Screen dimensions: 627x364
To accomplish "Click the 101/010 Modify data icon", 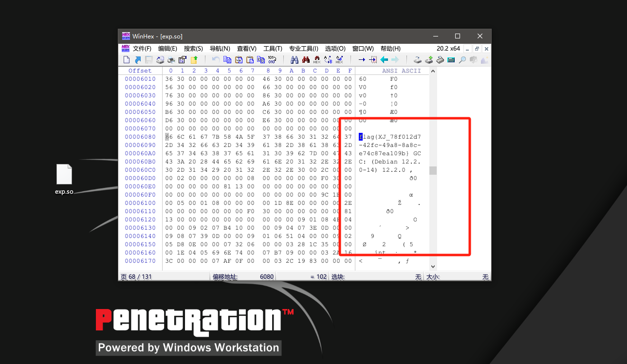I will coord(272,60).
